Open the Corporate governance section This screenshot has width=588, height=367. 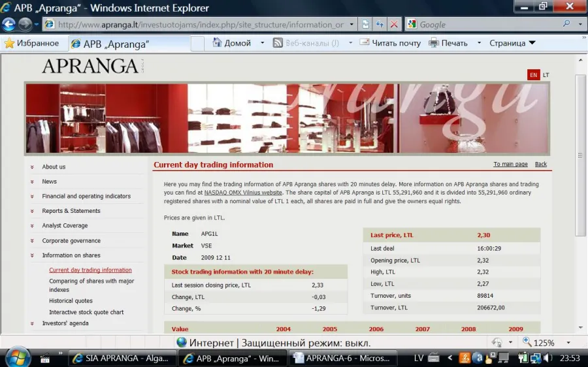click(71, 241)
